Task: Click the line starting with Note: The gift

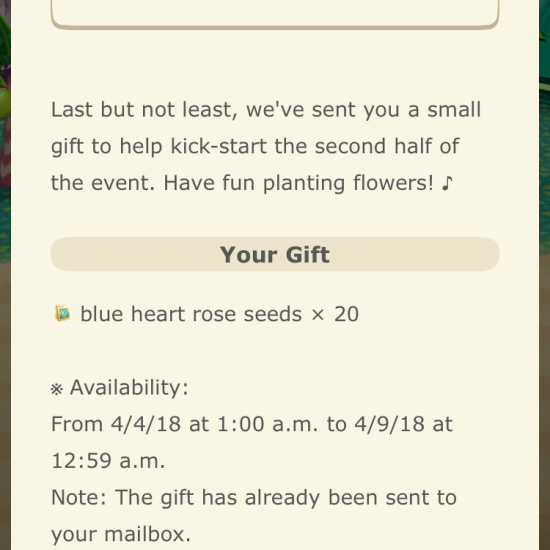Action: click(254, 497)
